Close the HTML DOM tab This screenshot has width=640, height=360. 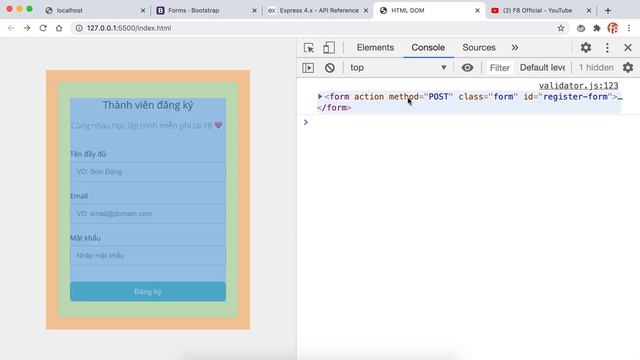[477, 11]
